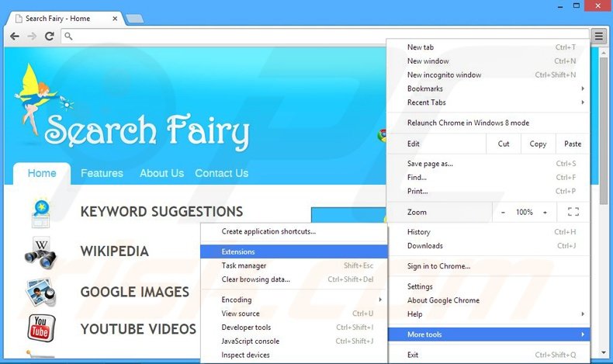
Task: Open New incognito window
Action: point(488,75)
